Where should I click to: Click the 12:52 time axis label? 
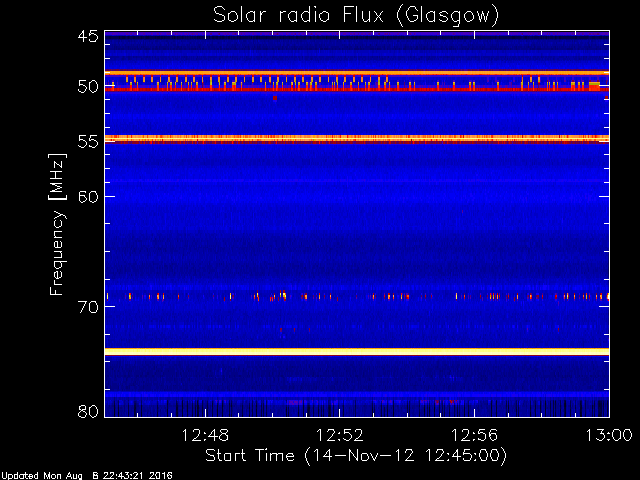[x=340, y=436]
